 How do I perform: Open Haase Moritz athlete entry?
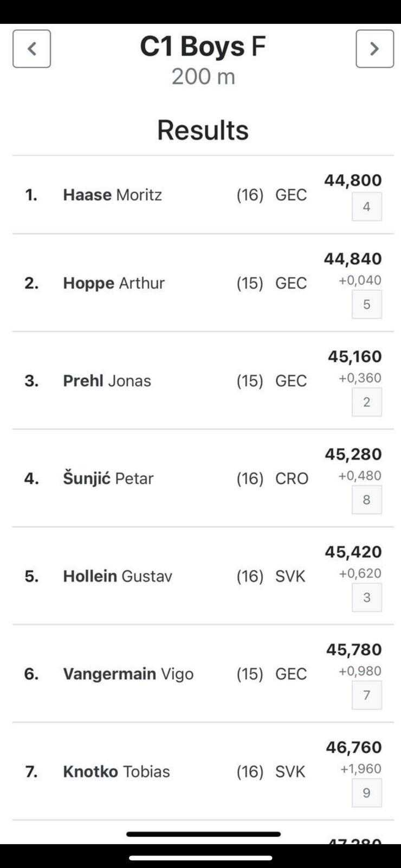(113, 195)
